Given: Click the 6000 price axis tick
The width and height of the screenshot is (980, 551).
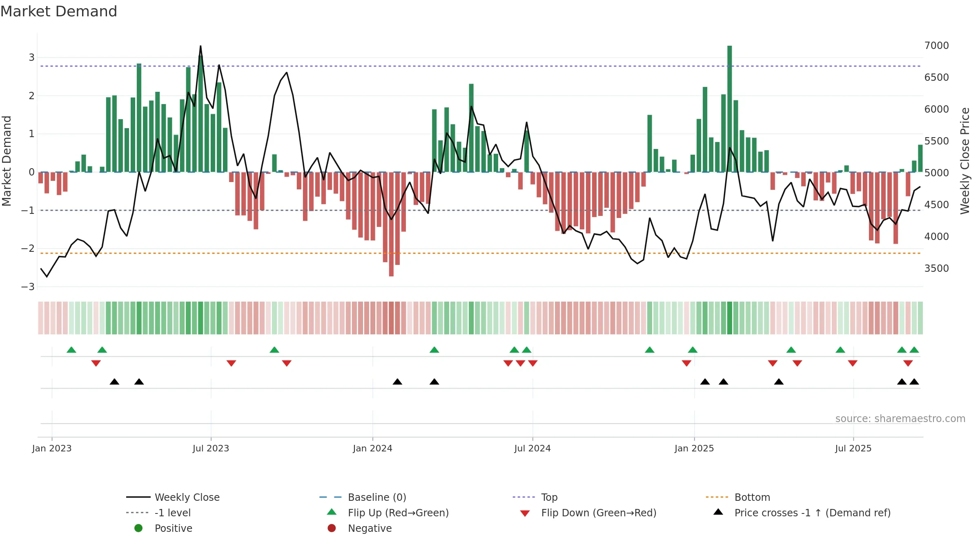Looking at the screenshot, I should click(x=937, y=109).
